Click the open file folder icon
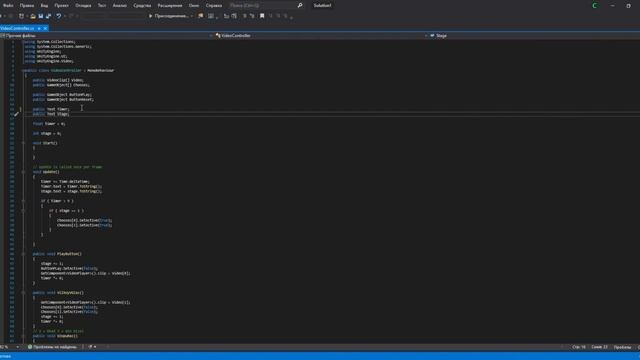The width and height of the screenshot is (640, 360). click(x=33, y=16)
